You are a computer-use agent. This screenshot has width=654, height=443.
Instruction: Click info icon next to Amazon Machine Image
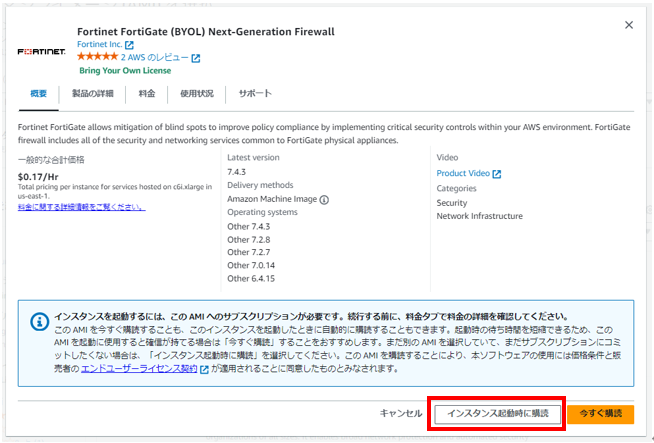(324, 200)
